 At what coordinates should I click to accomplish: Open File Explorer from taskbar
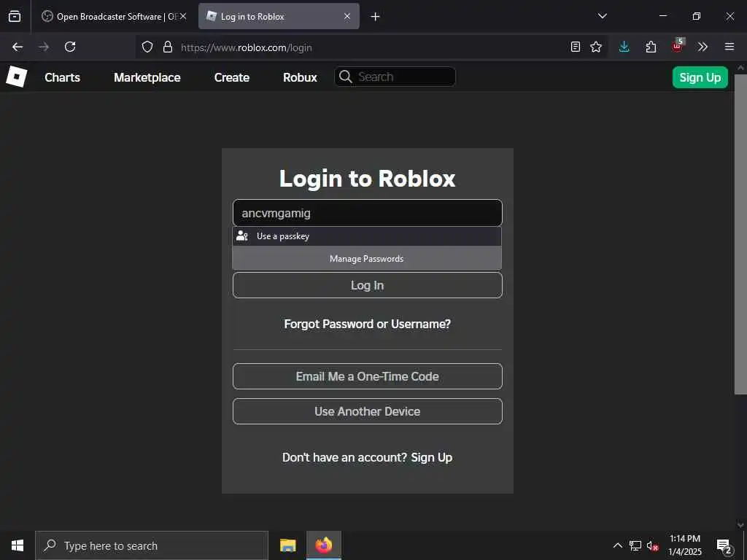pos(287,545)
